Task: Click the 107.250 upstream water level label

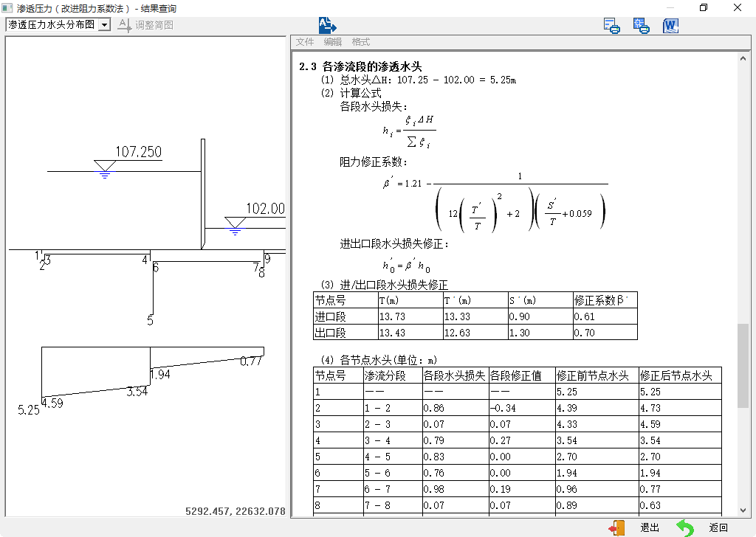Action: [138, 152]
